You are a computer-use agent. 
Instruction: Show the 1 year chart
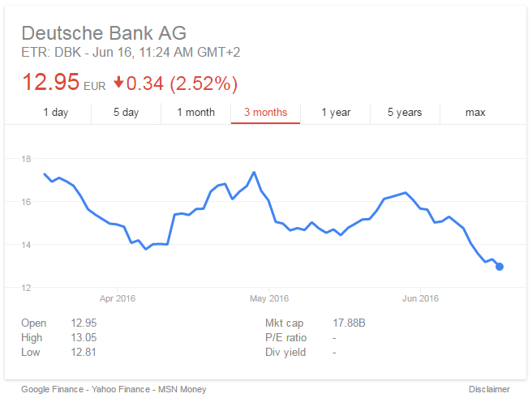tap(335, 113)
